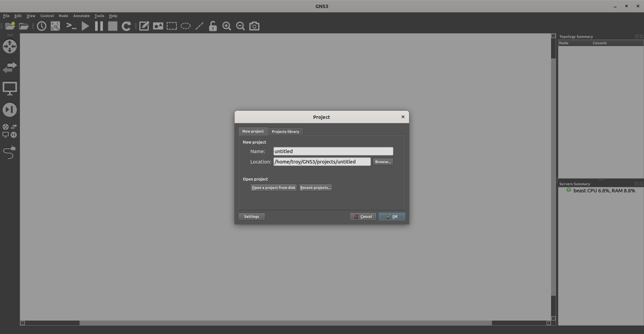Close the Project dialog with X

pos(403,117)
